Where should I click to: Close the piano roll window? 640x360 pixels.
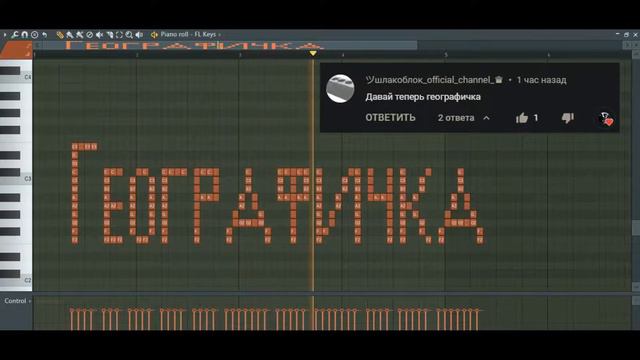pos(636,35)
